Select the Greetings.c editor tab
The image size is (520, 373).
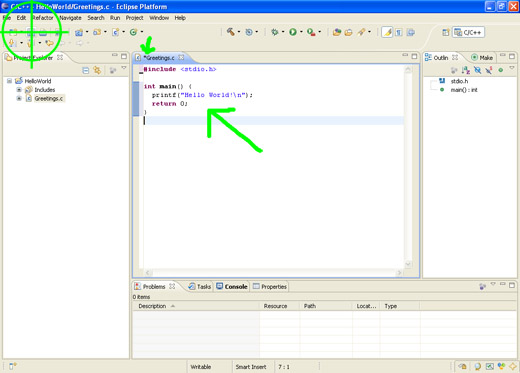point(159,58)
